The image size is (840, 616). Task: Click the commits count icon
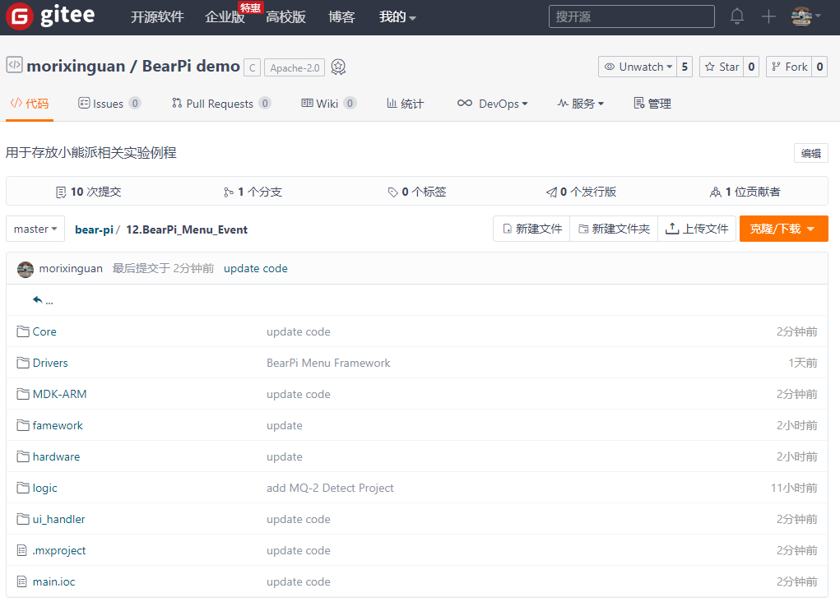click(61, 192)
